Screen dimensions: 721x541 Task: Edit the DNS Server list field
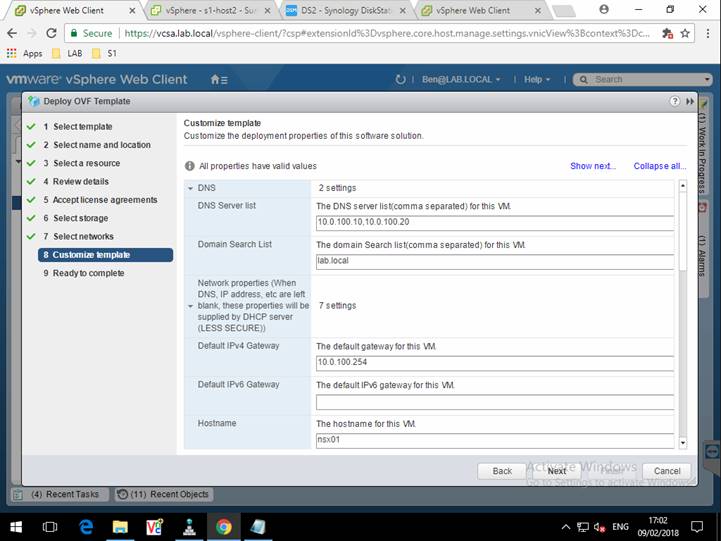click(x=495, y=222)
